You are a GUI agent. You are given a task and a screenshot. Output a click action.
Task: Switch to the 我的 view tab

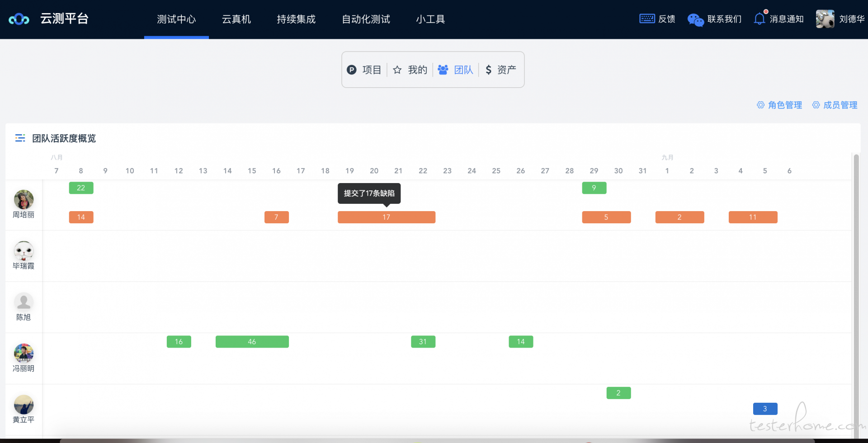tap(410, 70)
